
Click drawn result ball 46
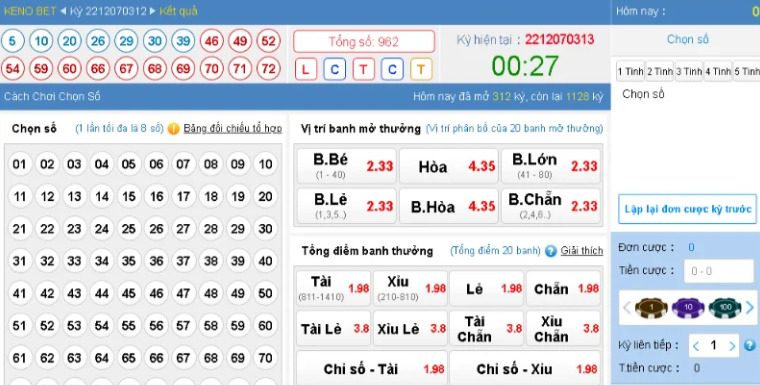(212, 41)
